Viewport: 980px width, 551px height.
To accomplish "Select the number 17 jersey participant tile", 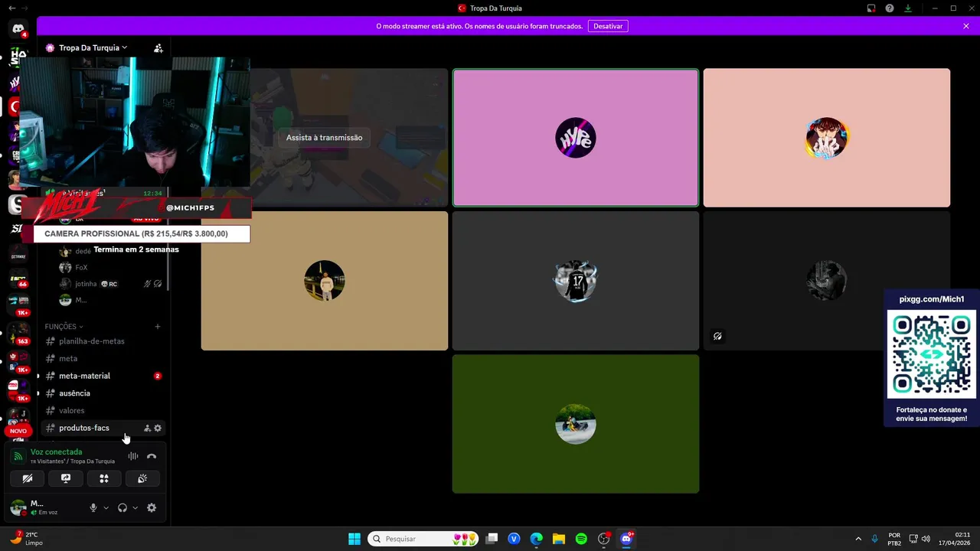I will click(576, 281).
